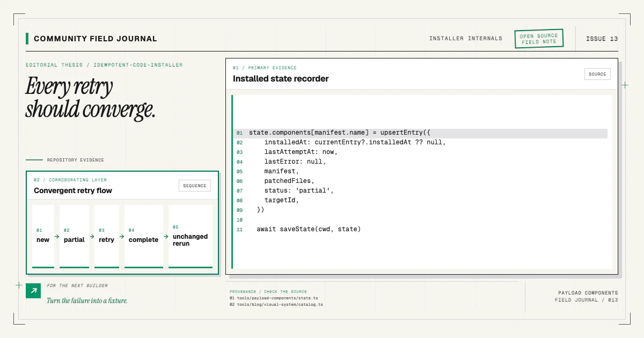Select the 'complete' step card
Viewport: 644px width, 338px height.
coord(144,236)
